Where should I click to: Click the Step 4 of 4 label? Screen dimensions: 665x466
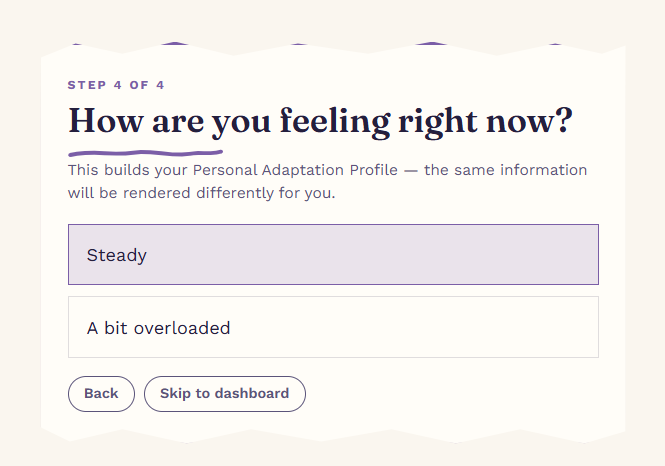tap(116, 85)
